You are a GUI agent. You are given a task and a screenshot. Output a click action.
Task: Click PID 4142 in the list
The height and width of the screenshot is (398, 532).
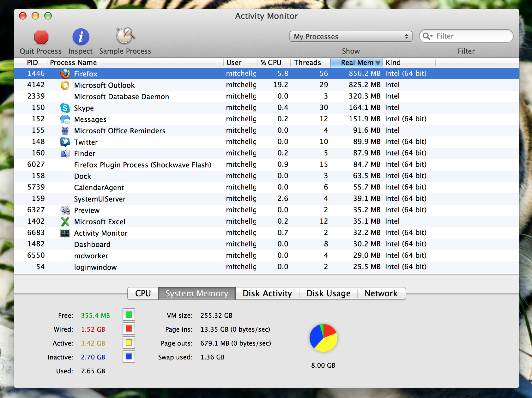[36, 85]
